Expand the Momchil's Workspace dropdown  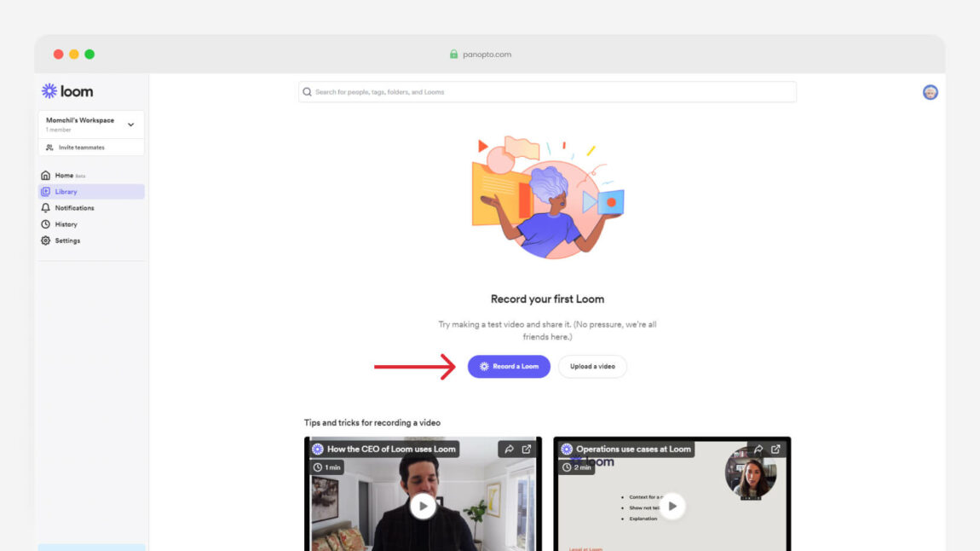click(x=131, y=124)
